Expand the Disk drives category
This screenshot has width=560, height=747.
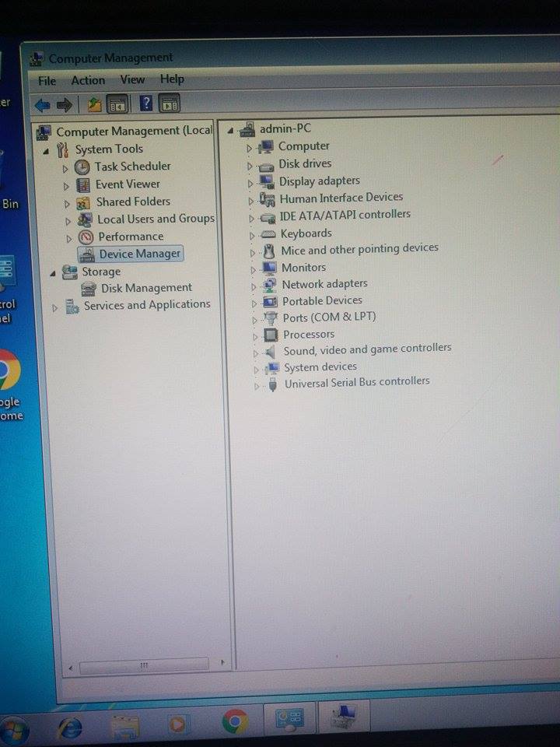coord(250,167)
